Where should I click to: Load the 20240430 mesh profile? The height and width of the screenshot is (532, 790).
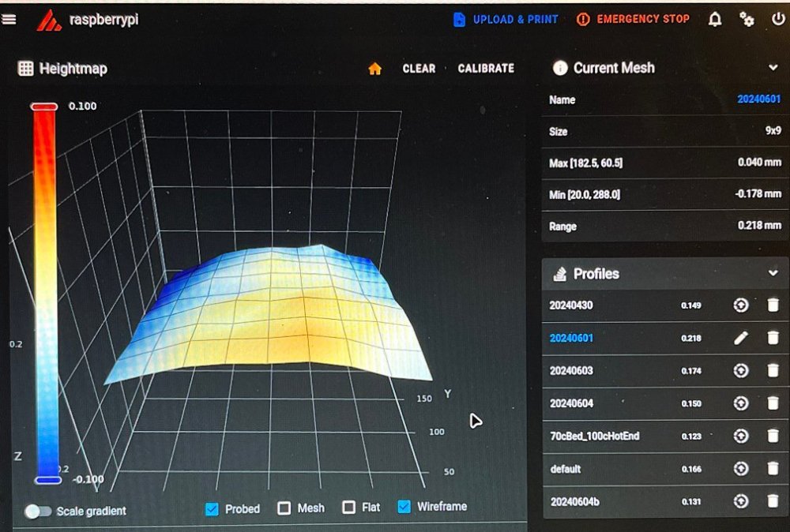741,305
